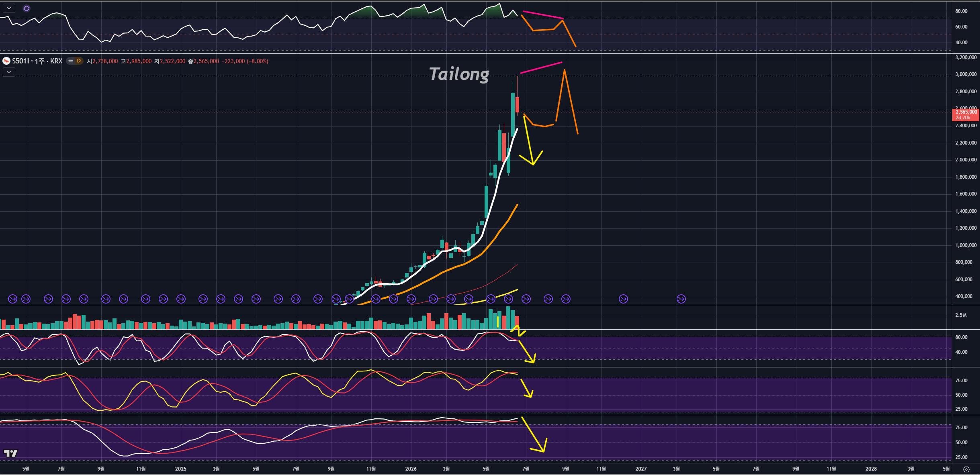Open the TradingView logo in the bottom-left corner
Image resolution: width=980 pixels, height=475 pixels.
tap(11, 453)
